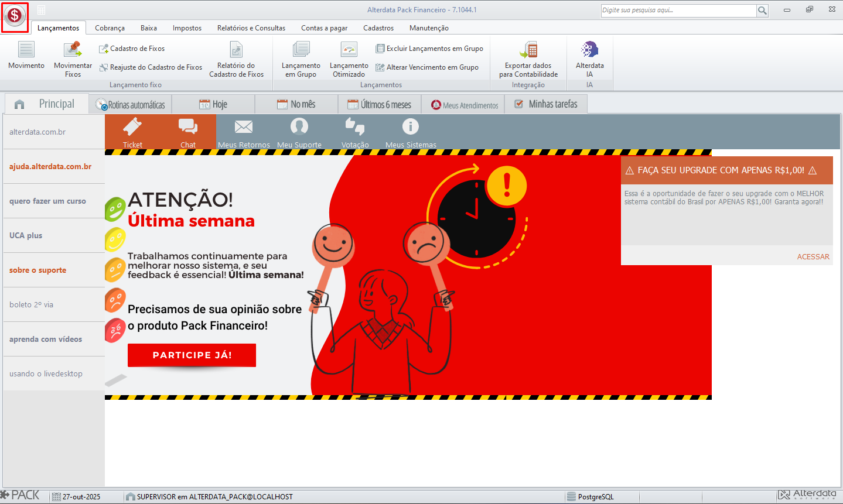Open the Manutenção ribbon tab
Viewport: 843px width, 504px height.
tap(429, 28)
